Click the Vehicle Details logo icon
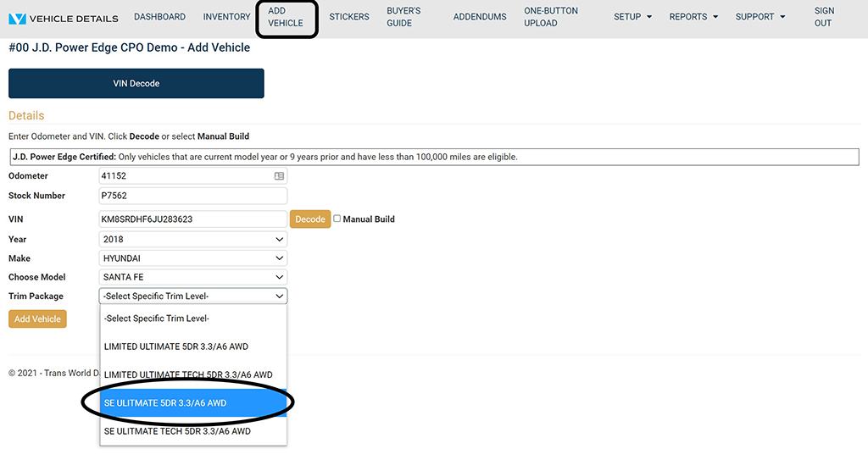The height and width of the screenshot is (460, 868). click(x=17, y=18)
